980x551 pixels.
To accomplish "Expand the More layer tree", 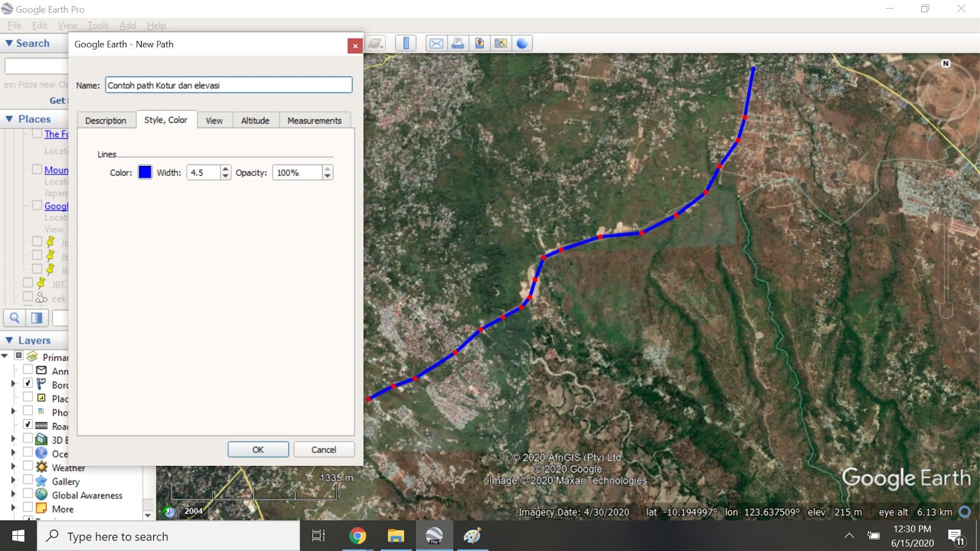I will (x=13, y=508).
